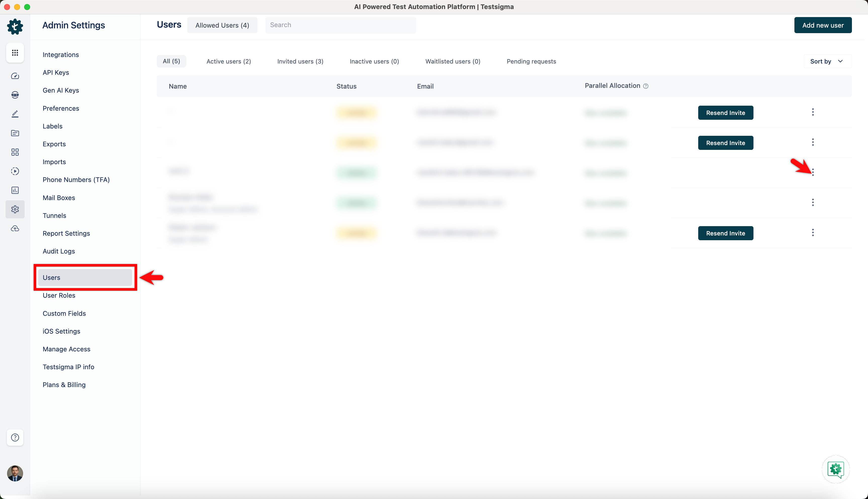Image resolution: width=868 pixels, height=499 pixels.
Task: Open the reports bar chart icon
Action: click(15, 190)
